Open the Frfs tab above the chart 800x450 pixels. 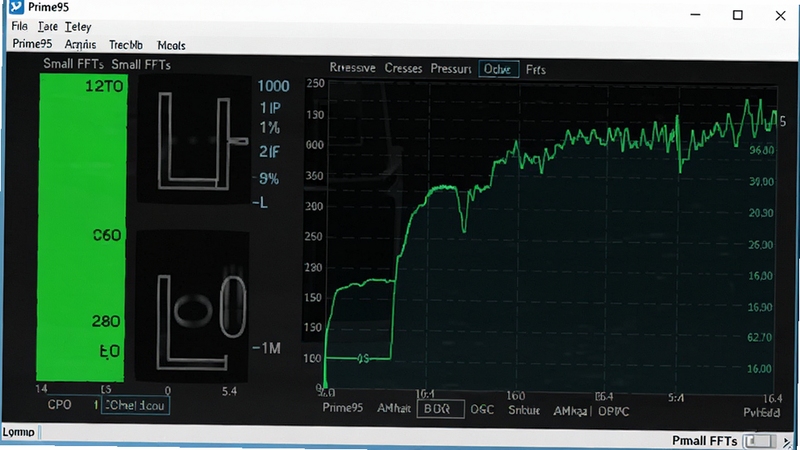[x=536, y=70]
